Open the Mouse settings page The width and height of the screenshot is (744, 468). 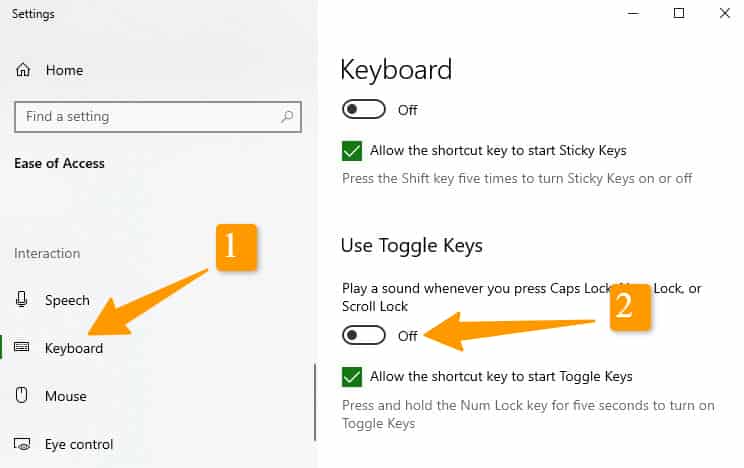[66, 396]
